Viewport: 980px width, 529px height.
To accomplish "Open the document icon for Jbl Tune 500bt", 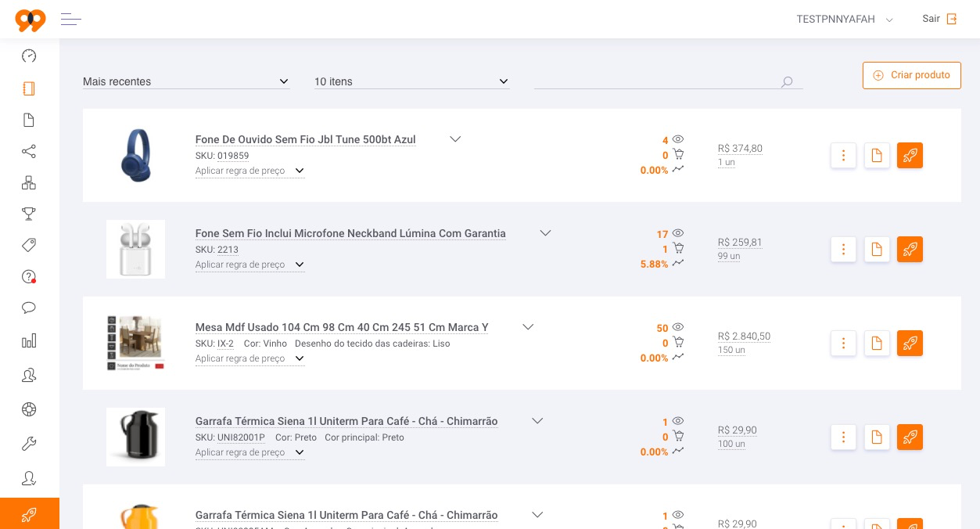I will 877,155.
